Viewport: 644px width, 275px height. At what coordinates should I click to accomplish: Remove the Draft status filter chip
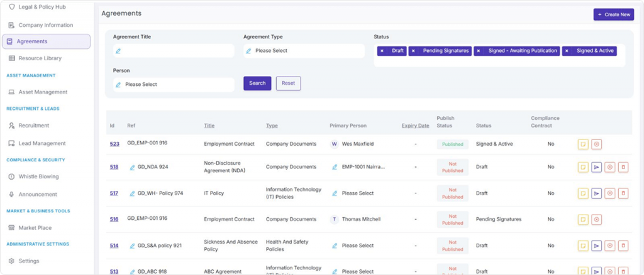[x=382, y=51]
